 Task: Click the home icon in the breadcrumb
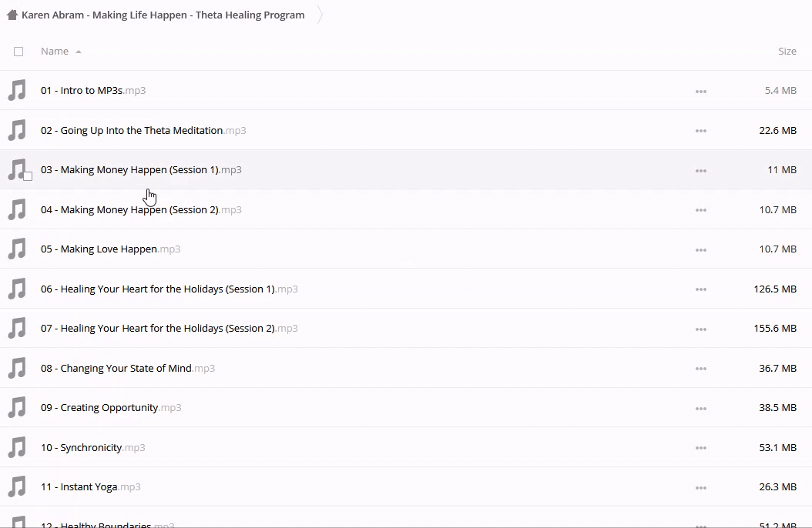pyautogui.click(x=12, y=15)
